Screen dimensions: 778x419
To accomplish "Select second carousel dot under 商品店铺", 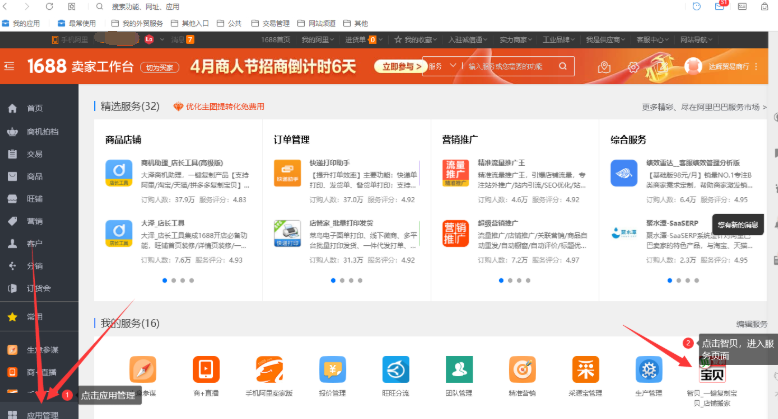I will pyautogui.click(x=174, y=280).
